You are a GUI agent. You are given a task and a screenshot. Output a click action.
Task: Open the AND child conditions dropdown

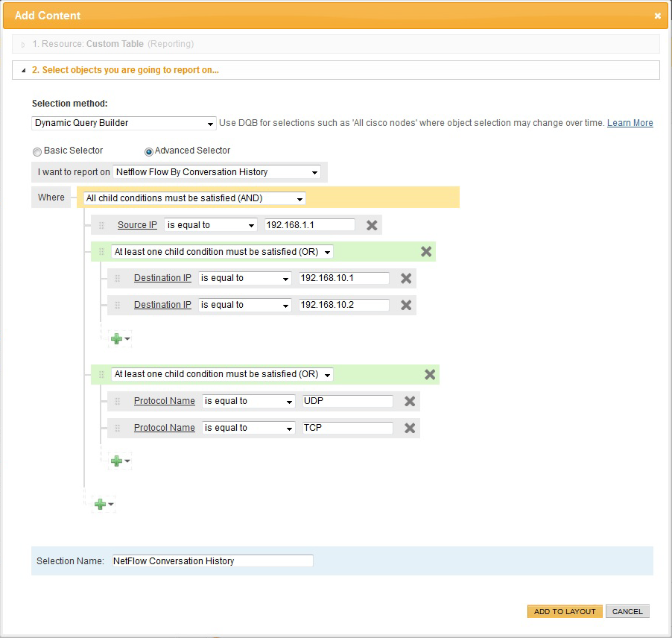[194, 199]
